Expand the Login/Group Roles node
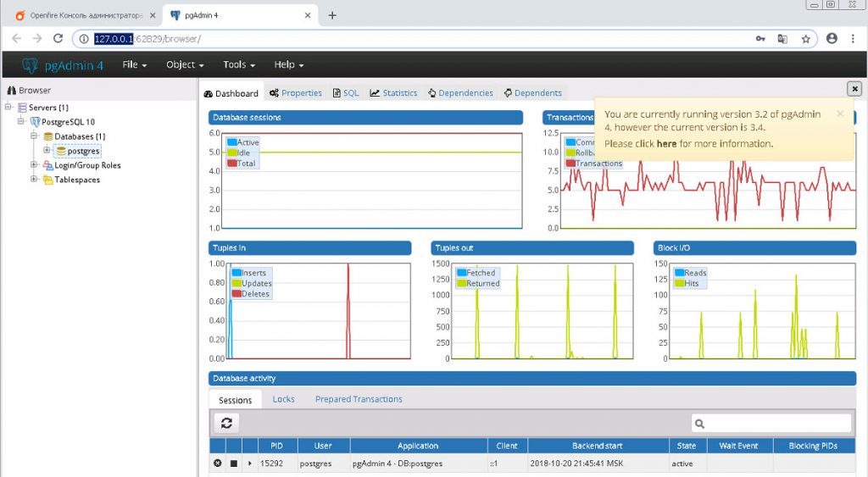 click(34, 164)
